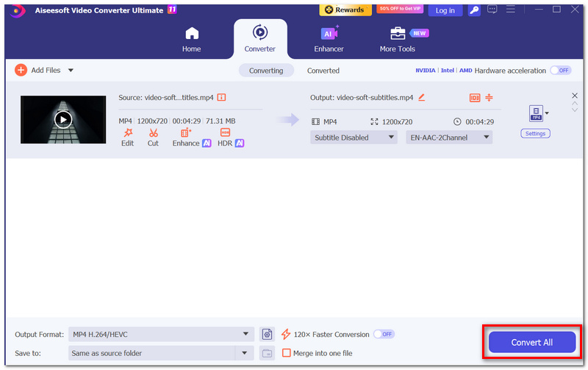Switch to the Converter tab
This screenshot has width=588, height=370.
tap(260, 39)
